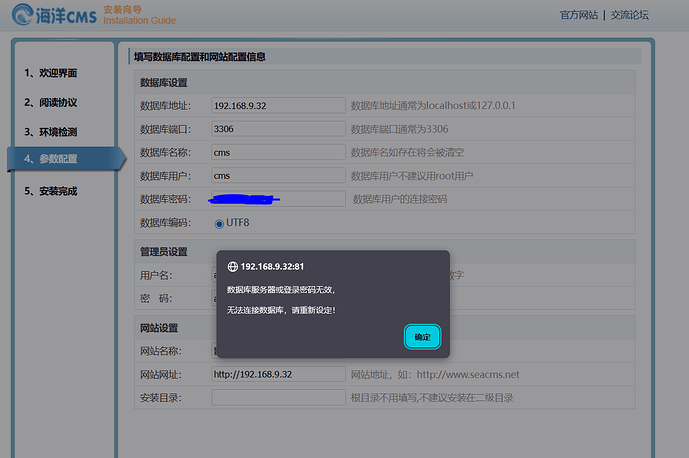Click the 数据库用户 input field
Screen dimensions: 689x458
(278, 175)
